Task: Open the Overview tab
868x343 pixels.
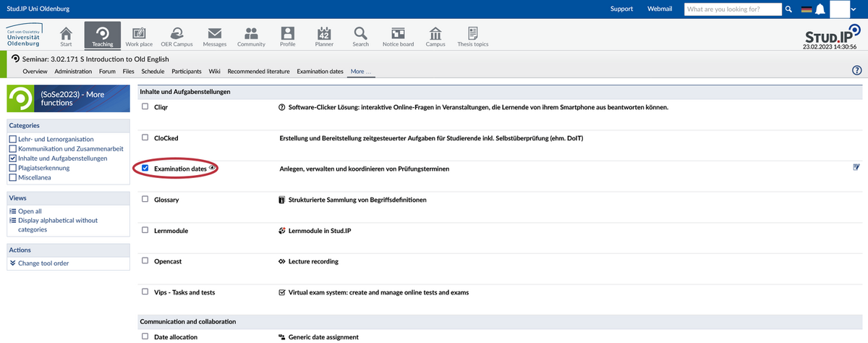Action: tap(35, 72)
